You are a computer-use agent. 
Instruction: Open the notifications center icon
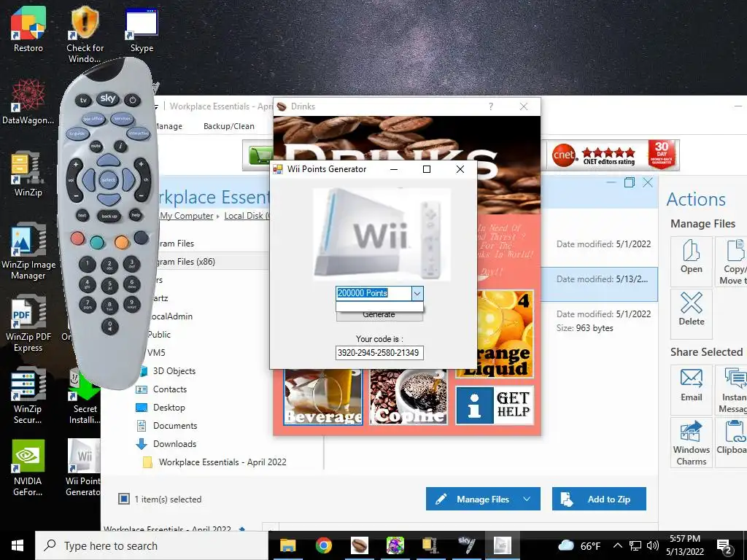pos(724,547)
